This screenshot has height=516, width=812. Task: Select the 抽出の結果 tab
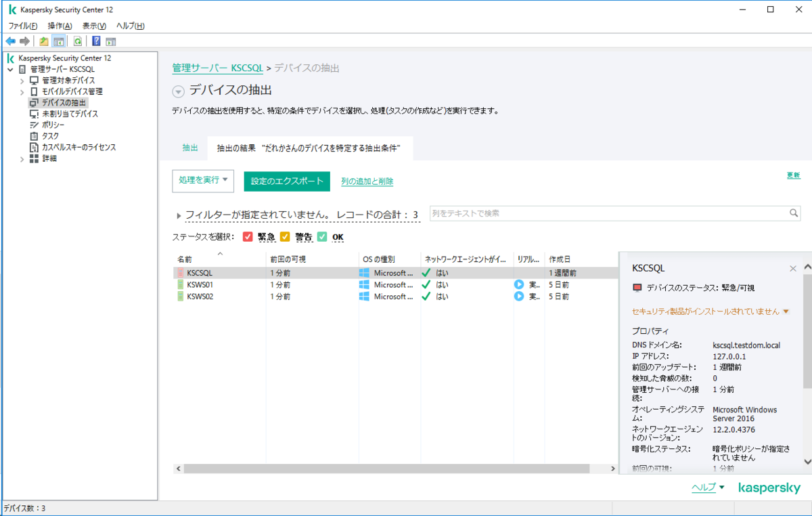coord(309,148)
